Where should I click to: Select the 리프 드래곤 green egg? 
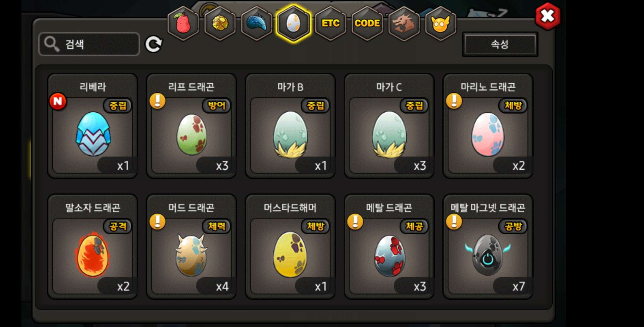pos(191,126)
